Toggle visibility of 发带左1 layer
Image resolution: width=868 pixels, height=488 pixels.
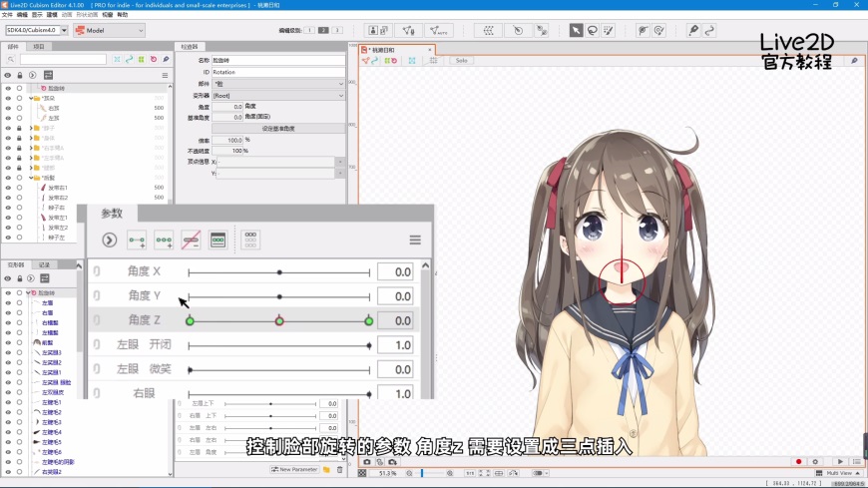coord(8,218)
